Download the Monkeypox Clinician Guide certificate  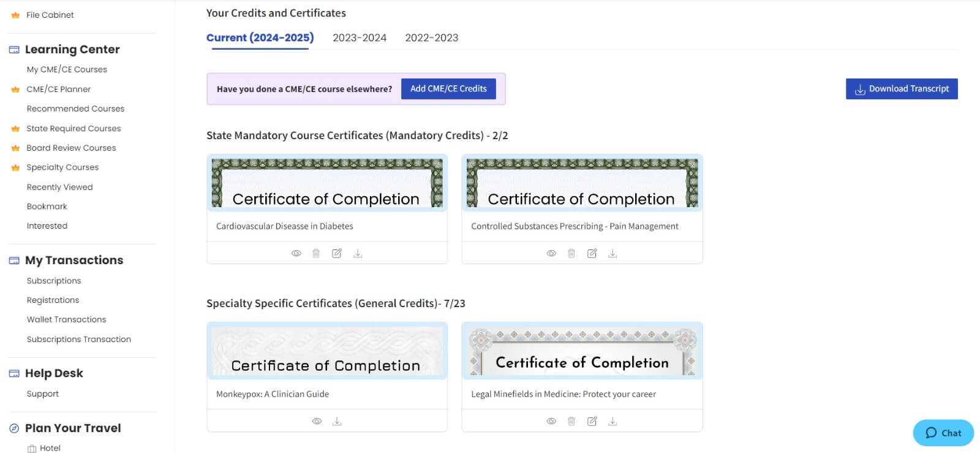click(x=337, y=421)
